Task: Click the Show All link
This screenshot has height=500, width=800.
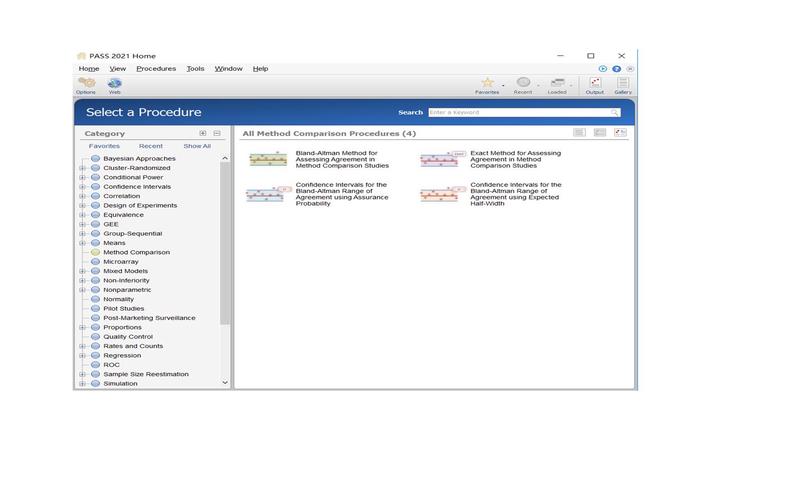Action: [x=197, y=146]
